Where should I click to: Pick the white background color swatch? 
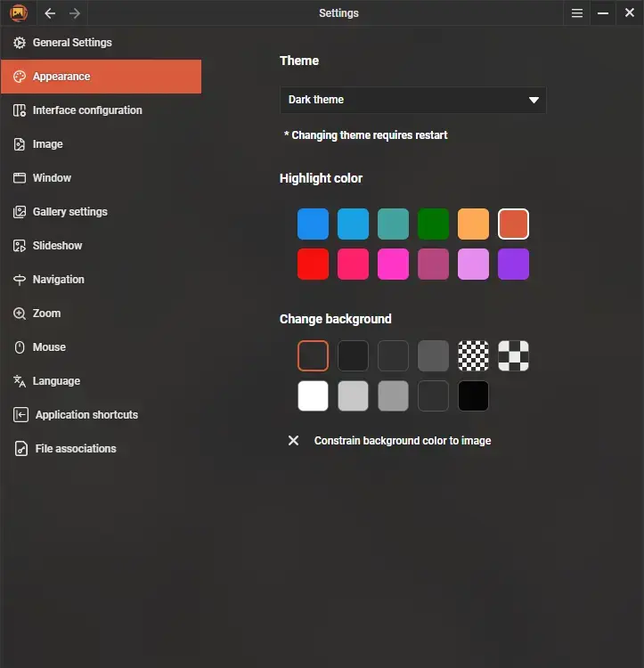(x=313, y=396)
